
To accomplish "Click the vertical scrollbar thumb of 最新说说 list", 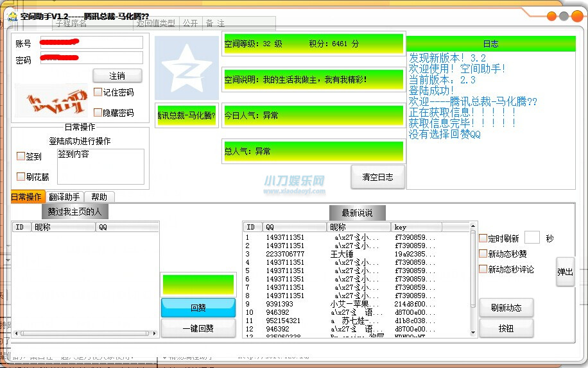I will (473, 269).
